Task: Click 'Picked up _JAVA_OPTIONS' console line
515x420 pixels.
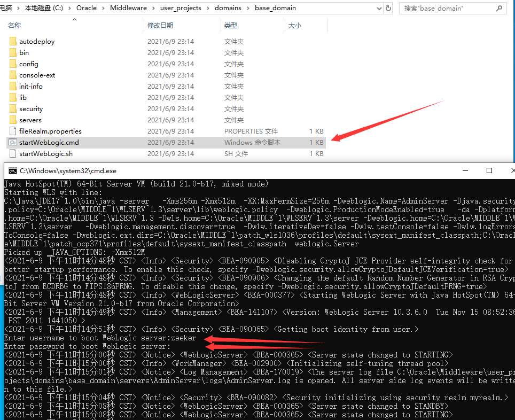Action: tap(74, 252)
